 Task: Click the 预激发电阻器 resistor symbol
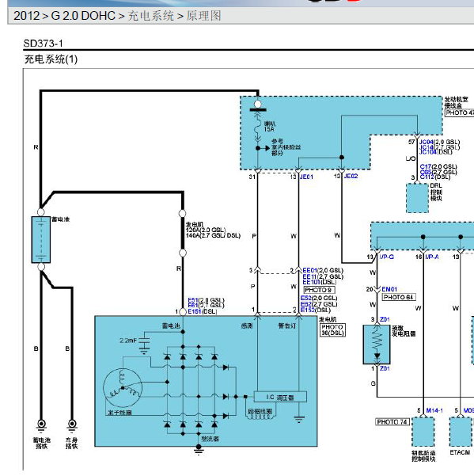pos(377,345)
